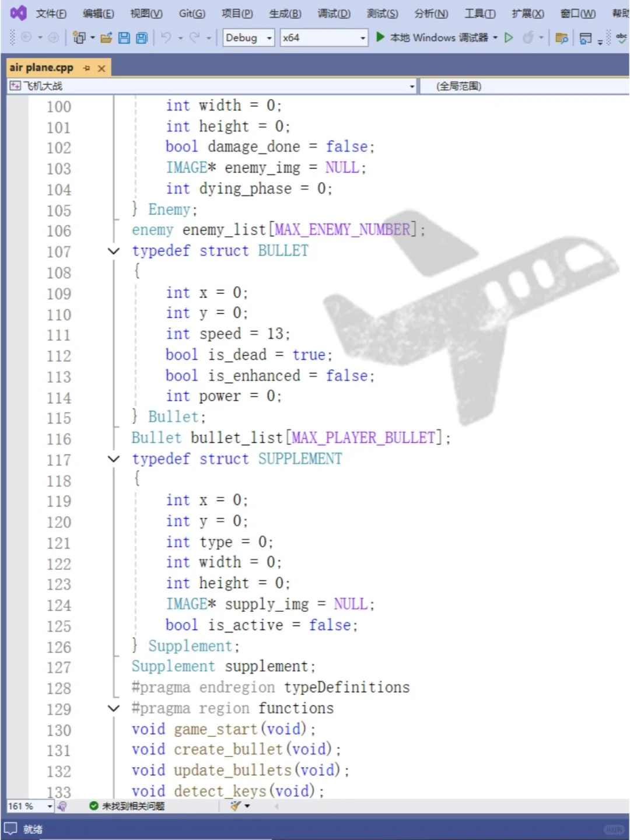Viewport: 630px width, 840px height.
Task: Click the code 'IMAGE* supply_img = NULL;'
Action: 270,604
